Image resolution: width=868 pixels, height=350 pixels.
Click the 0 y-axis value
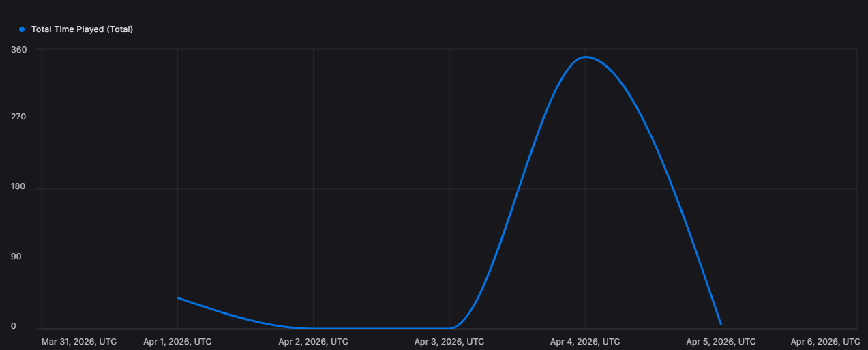click(x=14, y=327)
